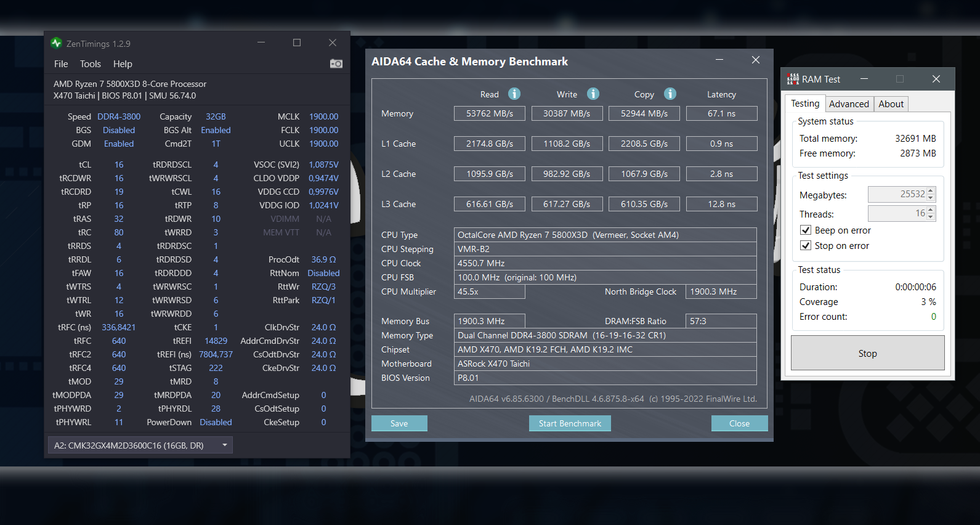This screenshot has height=525, width=980.
Task: Increase the Threads value with the up arrow
Action: pyautogui.click(x=931, y=210)
